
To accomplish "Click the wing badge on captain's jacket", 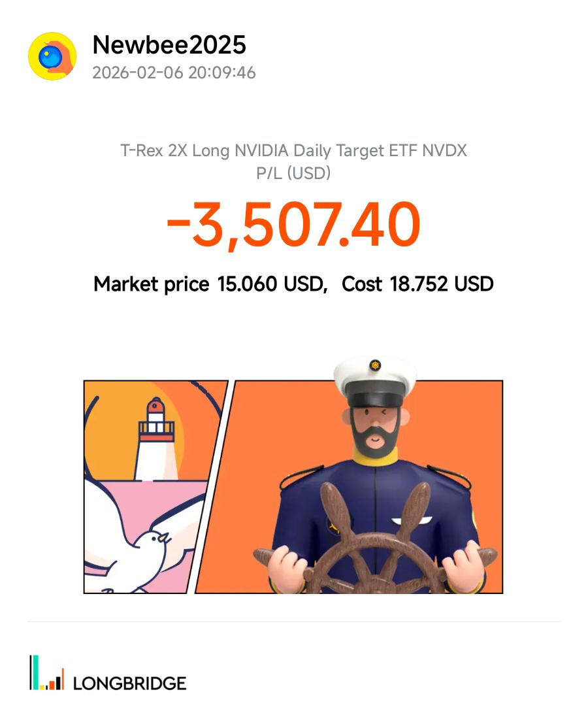I will pyautogui.click(x=410, y=520).
